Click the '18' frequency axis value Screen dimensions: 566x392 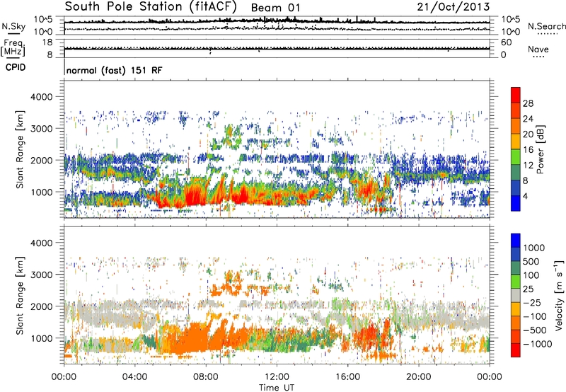[47, 42]
